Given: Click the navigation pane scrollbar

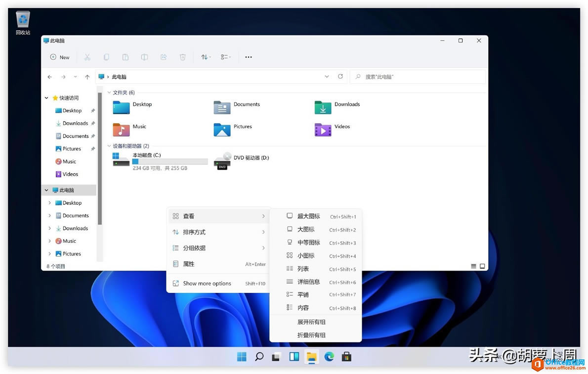Looking at the screenshot, I should (x=100, y=158).
